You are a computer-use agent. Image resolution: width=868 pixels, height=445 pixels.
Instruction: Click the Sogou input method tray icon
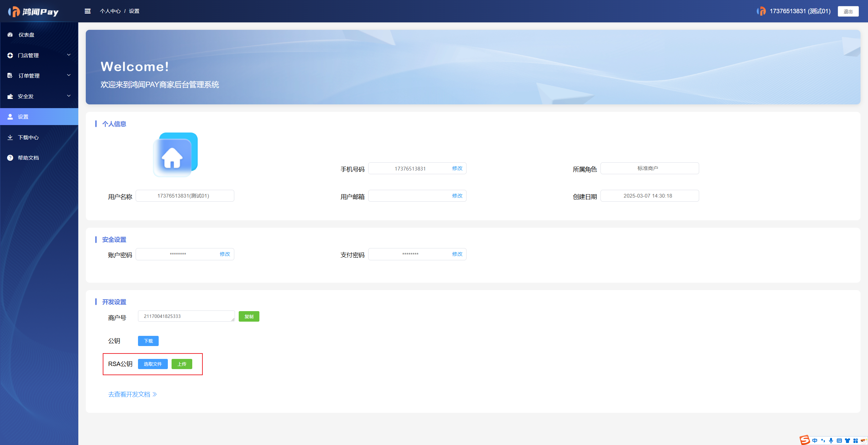click(x=805, y=440)
